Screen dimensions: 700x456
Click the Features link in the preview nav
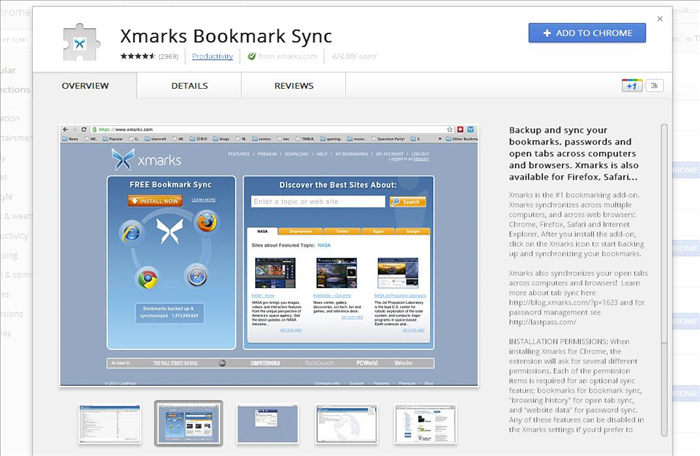coord(239,154)
